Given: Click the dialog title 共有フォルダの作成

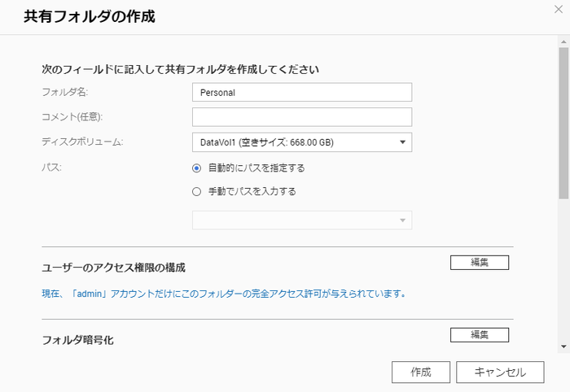Looking at the screenshot, I should tap(90, 17).
